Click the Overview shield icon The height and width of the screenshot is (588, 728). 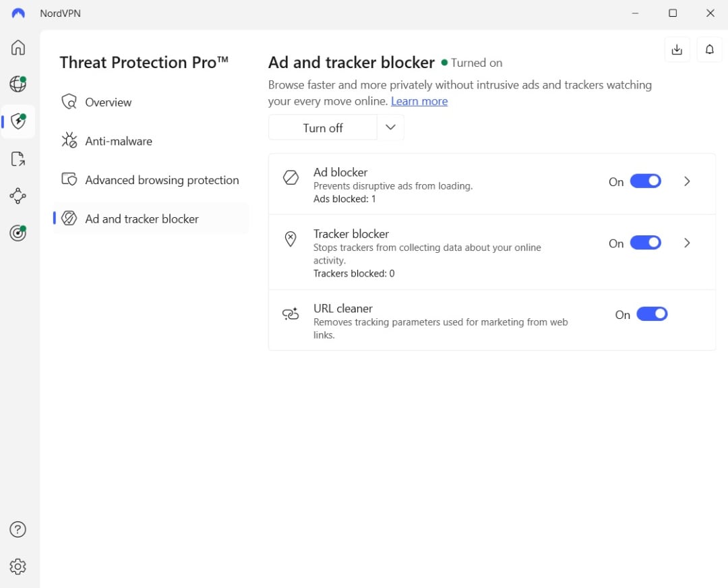pyautogui.click(x=69, y=102)
